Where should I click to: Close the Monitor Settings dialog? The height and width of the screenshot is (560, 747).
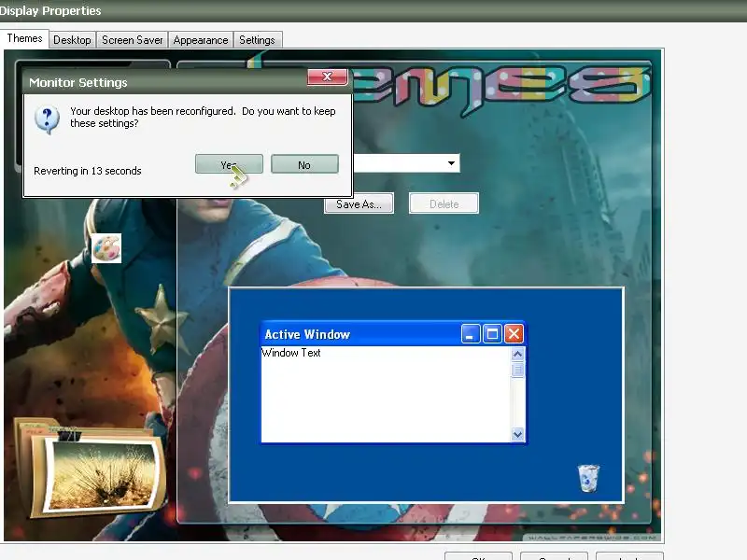point(328,77)
